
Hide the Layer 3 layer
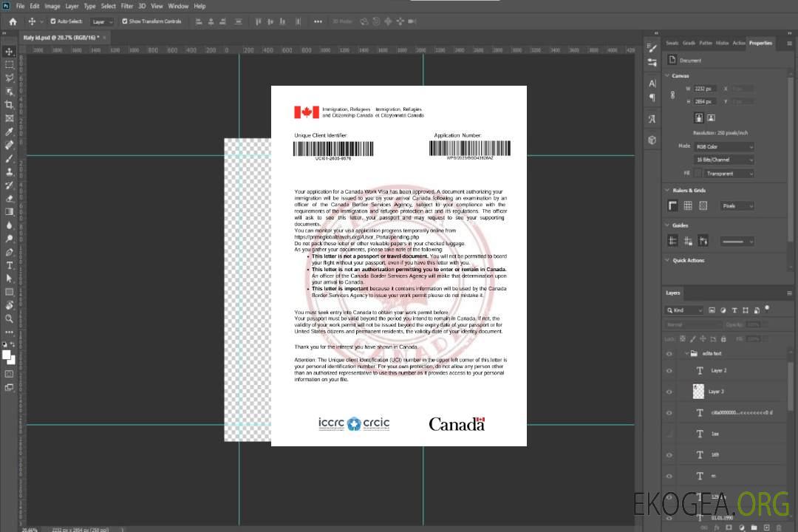point(669,392)
